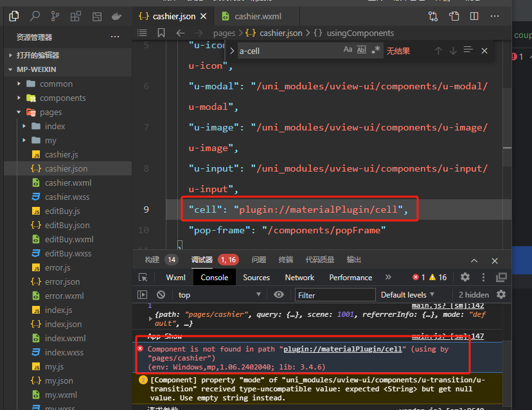Click the outline list icon in breadcrumb bar
Image resolution: width=532 pixels, height=410 pixels.
coord(142,33)
